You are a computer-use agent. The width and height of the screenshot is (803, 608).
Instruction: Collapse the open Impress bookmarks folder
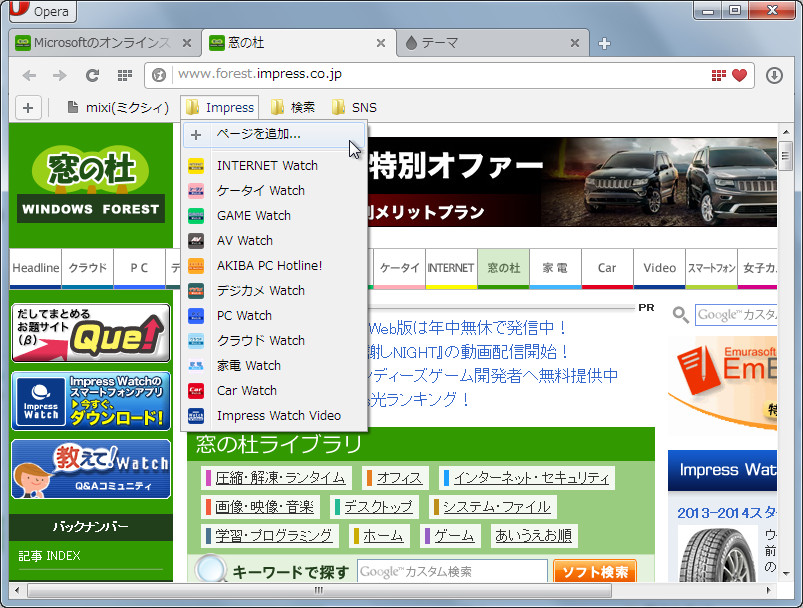219,107
